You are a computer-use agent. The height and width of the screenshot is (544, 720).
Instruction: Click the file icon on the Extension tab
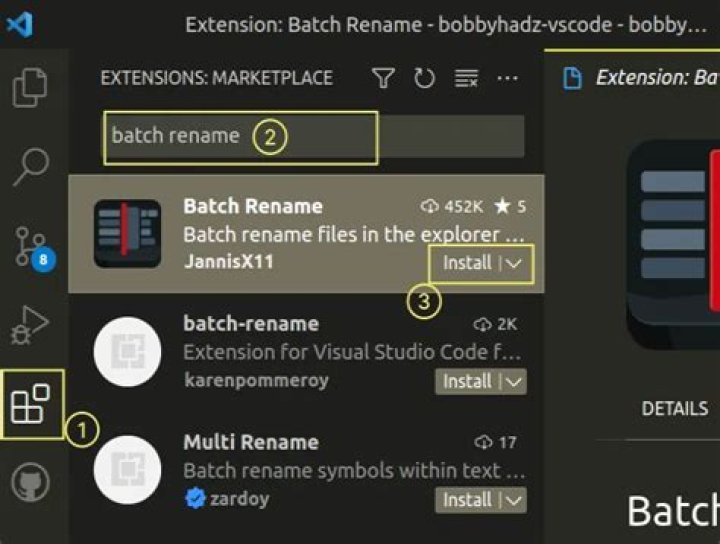click(x=572, y=78)
